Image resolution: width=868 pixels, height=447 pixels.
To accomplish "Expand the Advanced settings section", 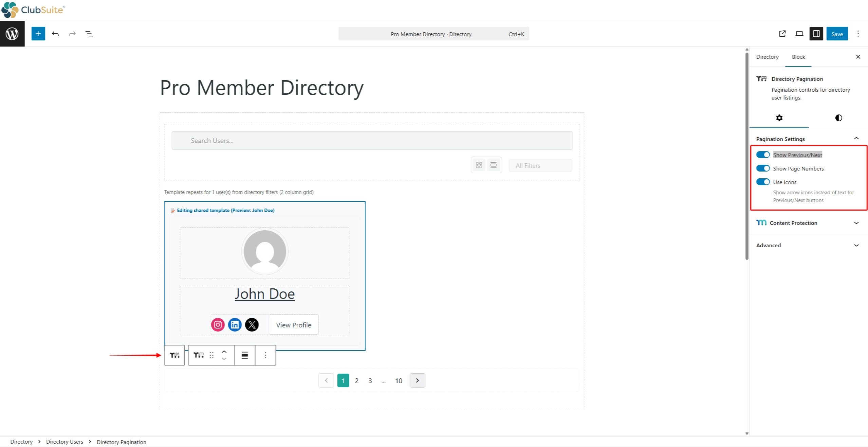I will (x=857, y=245).
